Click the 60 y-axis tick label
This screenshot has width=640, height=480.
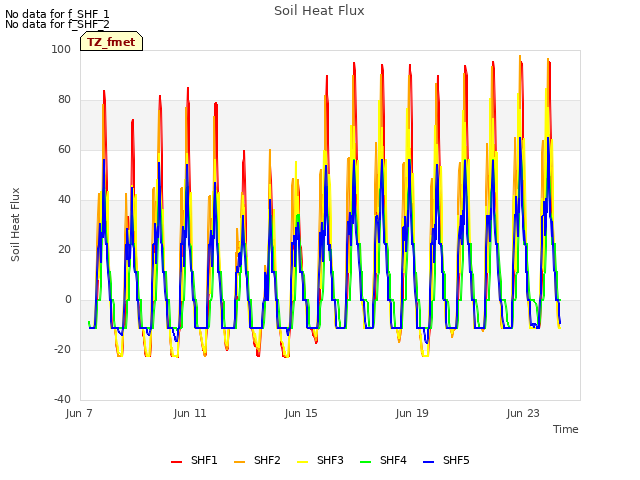64,149
